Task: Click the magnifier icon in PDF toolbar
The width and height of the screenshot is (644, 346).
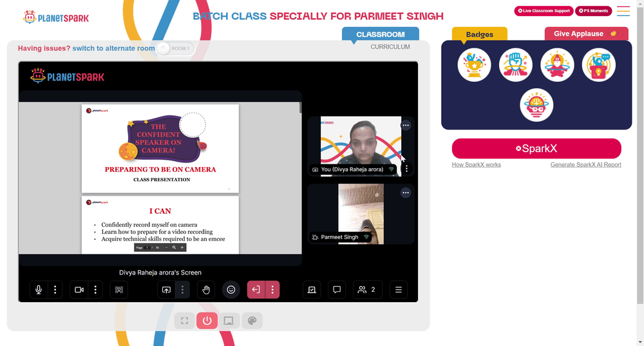Action: [x=174, y=247]
